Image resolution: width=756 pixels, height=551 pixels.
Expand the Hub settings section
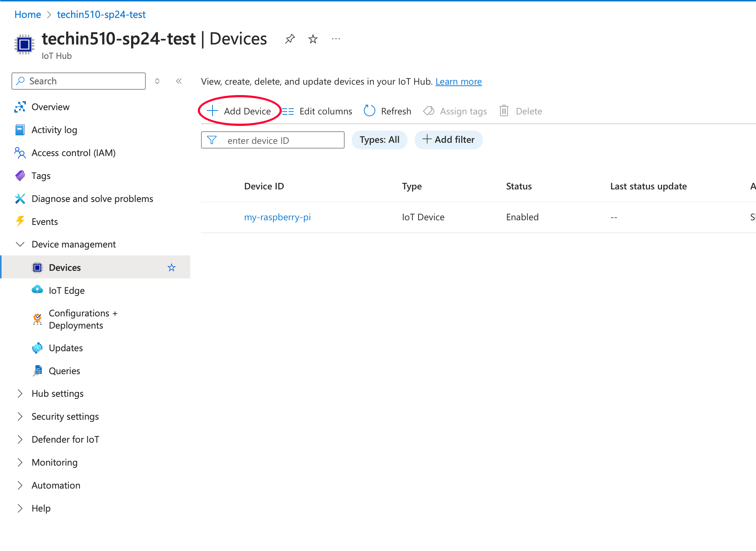tap(20, 394)
